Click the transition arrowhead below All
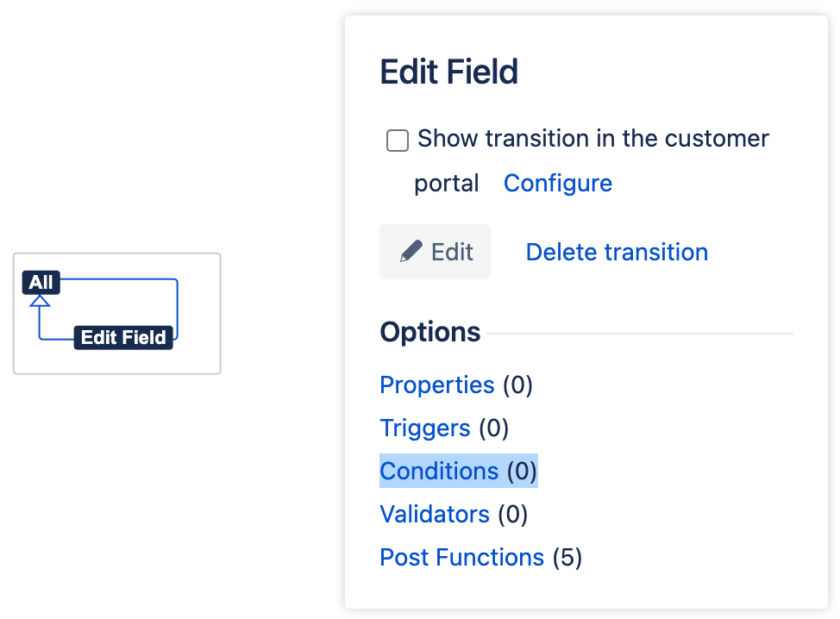The width and height of the screenshot is (840, 619). pyautogui.click(x=40, y=301)
